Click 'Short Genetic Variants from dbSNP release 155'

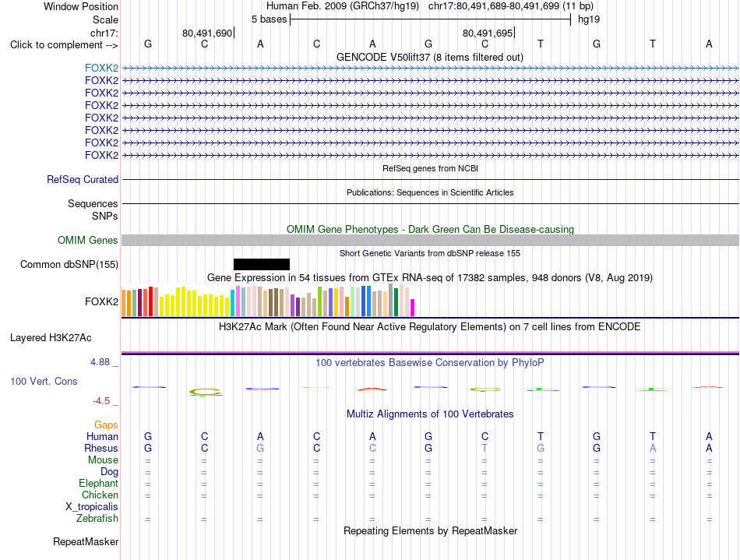click(430, 253)
